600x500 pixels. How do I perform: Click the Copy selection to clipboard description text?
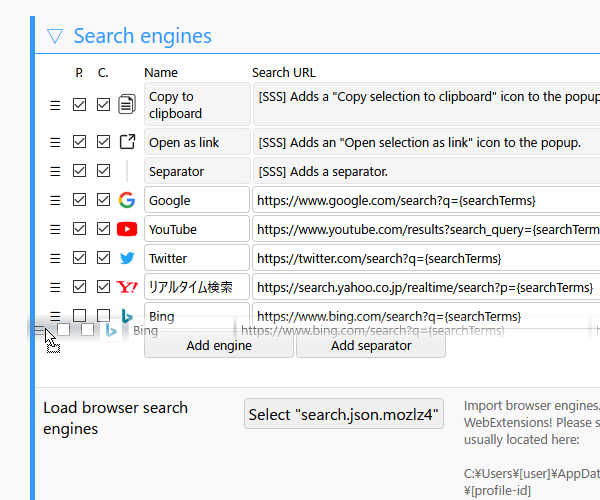[x=429, y=96]
